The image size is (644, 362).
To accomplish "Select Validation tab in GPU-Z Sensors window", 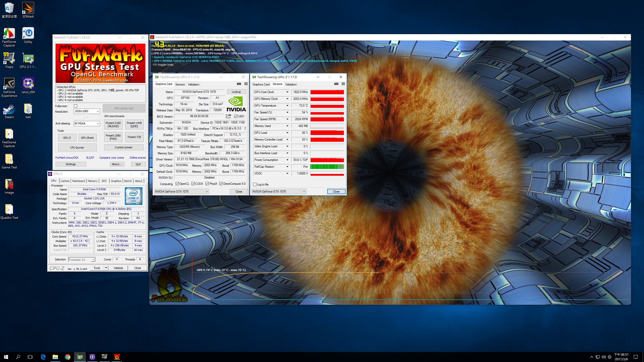I will (x=291, y=84).
